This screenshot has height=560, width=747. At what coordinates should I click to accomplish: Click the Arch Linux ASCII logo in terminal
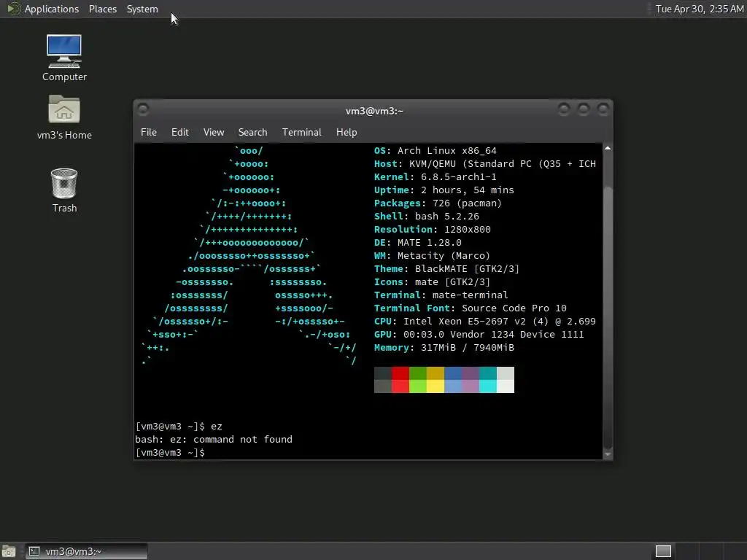pyautogui.click(x=249, y=256)
